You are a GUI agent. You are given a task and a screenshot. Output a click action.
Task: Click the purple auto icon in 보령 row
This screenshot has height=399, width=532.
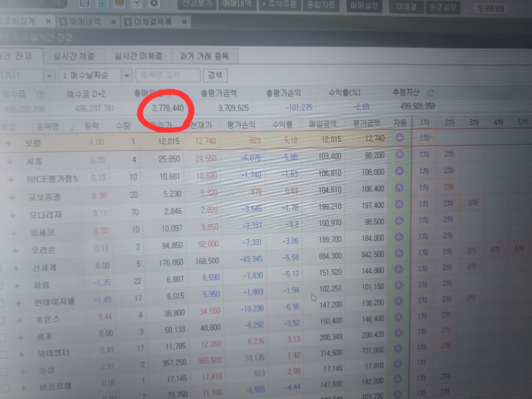click(x=400, y=138)
